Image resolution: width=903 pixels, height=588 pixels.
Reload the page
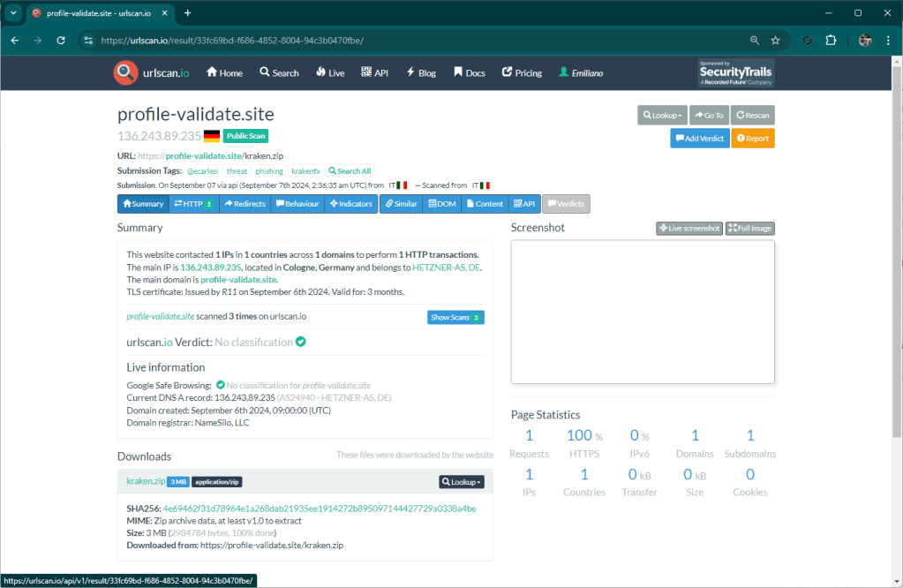pos(61,41)
